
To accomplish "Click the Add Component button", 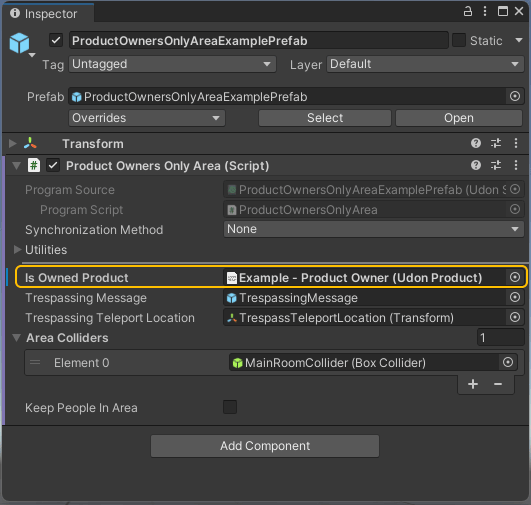I will tap(265, 446).
